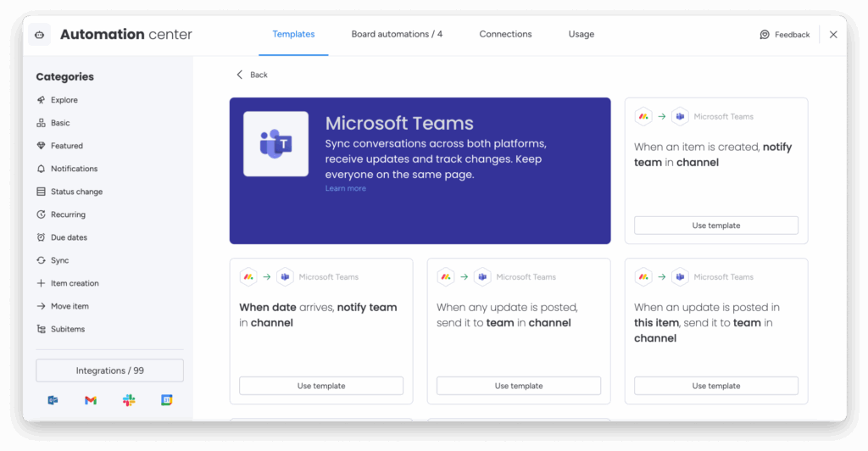Use template for 'any update is posted' automation
The height and width of the screenshot is (451, 868).
[519, 386]
